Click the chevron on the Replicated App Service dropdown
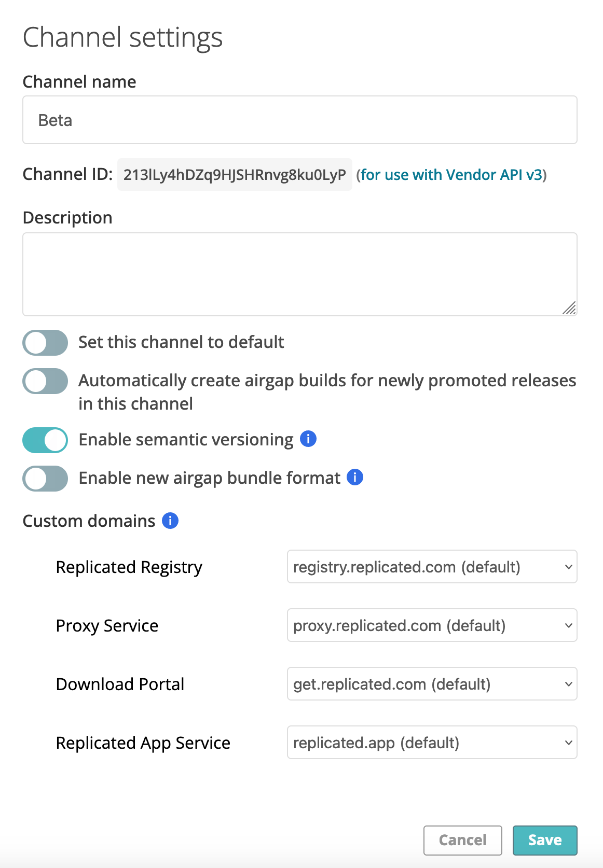Image resolution: width=603 pixels, height=868 pixels. pyautogui.click(x=569, y=743)
